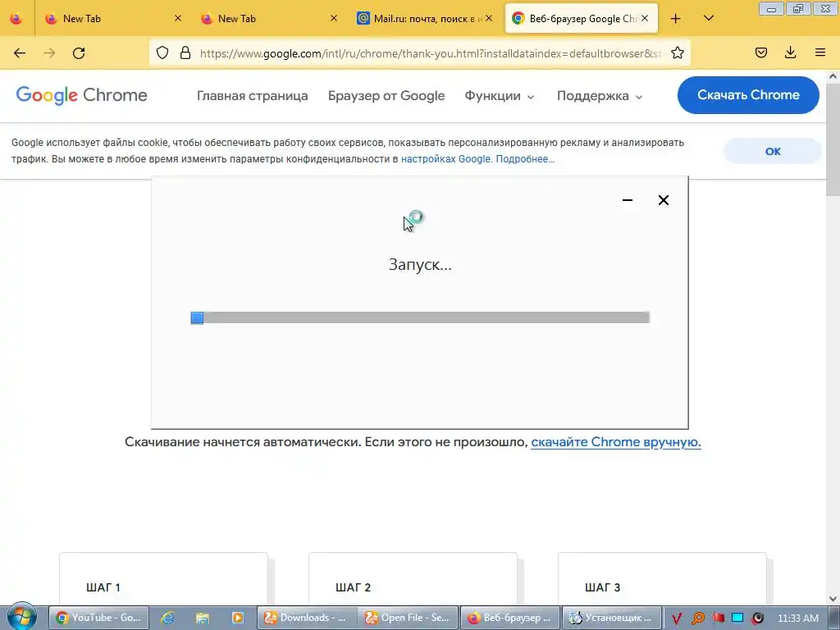840x630 pixels.
Task: Click the orange magnifier tray icon
Action: pyautogui.click(x=697, y=619)
